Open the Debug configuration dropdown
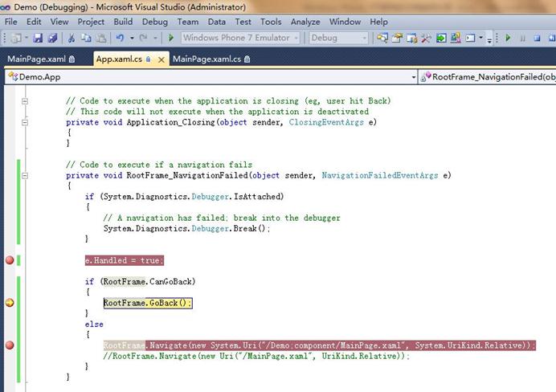This screenshot has width=556, height=392. pos(364,38)
